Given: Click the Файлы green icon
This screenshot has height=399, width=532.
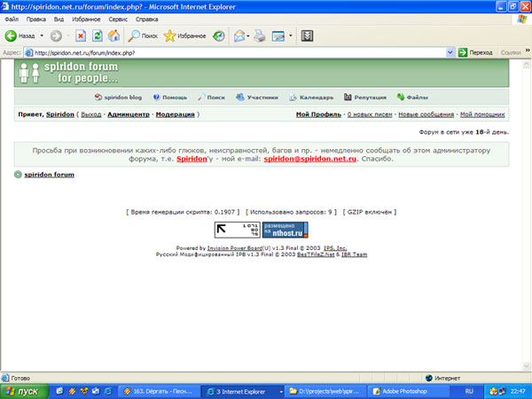Looking at the screenshot, I should tap(401, 97).
